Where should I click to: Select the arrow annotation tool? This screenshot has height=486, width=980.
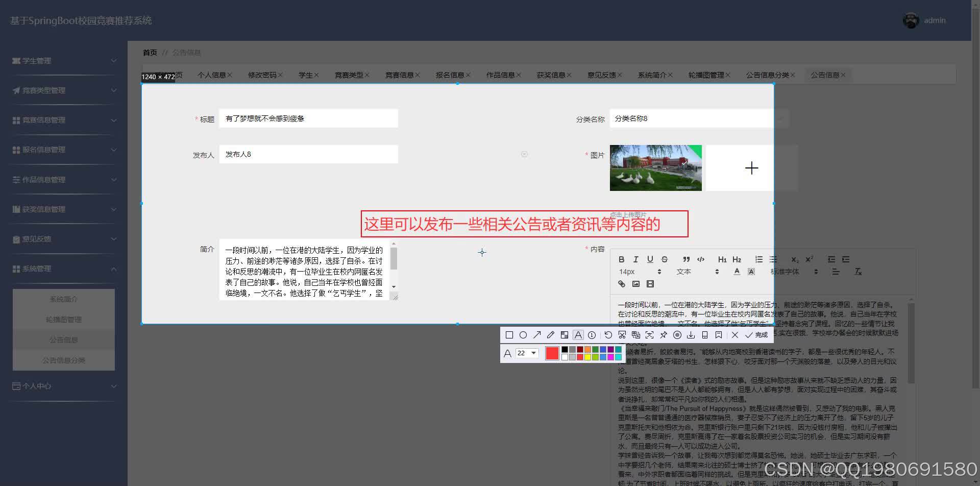tap(537, 334)
